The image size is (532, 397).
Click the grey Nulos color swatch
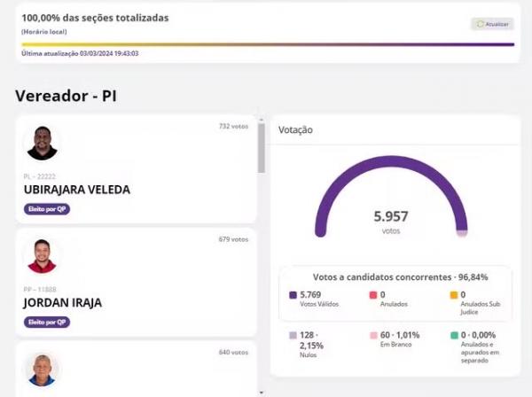(x=293, y=335)
